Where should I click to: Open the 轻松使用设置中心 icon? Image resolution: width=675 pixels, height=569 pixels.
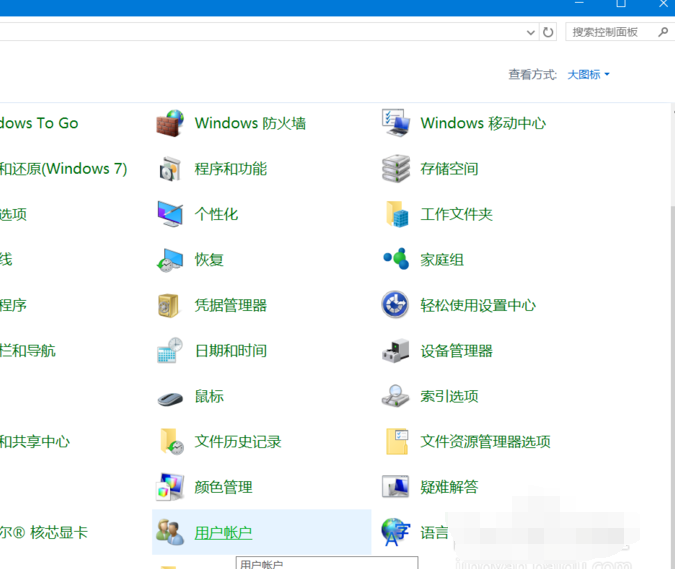pos(395,305)
